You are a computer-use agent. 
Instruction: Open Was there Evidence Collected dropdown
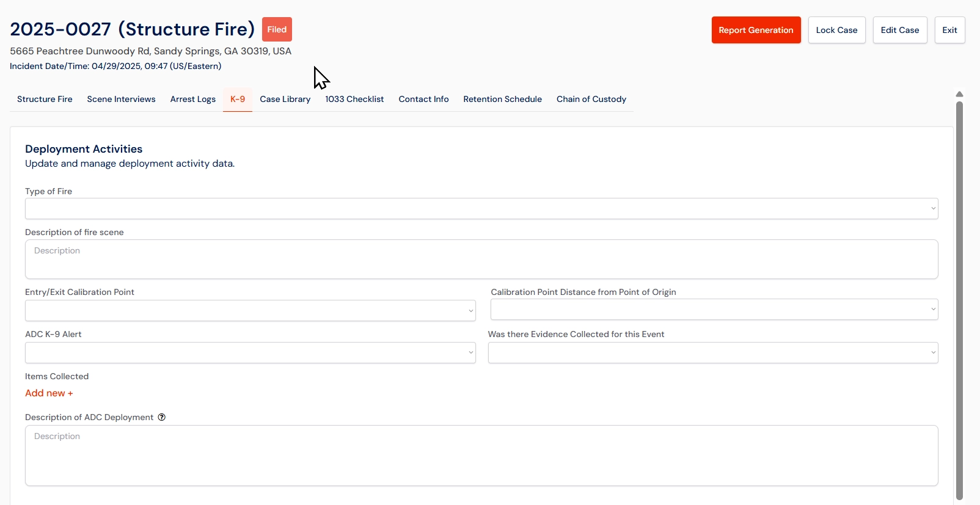(x=713, y=352)
